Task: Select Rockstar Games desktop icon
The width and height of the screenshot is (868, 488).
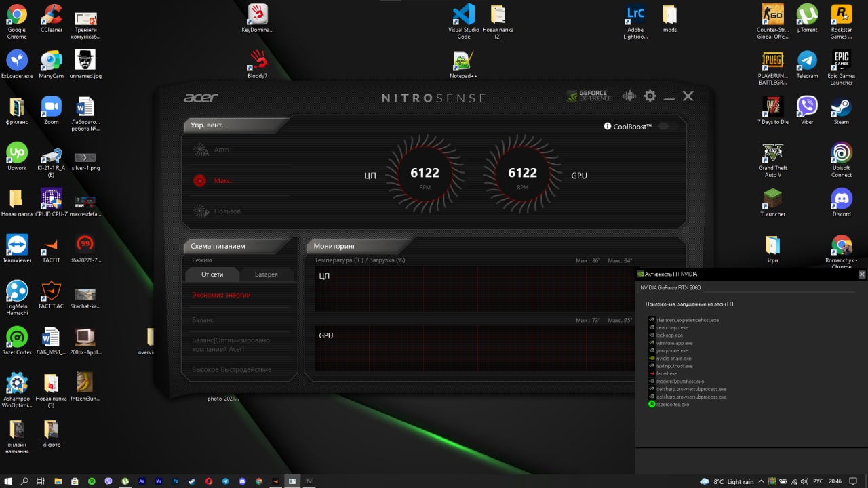Action: tap(842, 22)
